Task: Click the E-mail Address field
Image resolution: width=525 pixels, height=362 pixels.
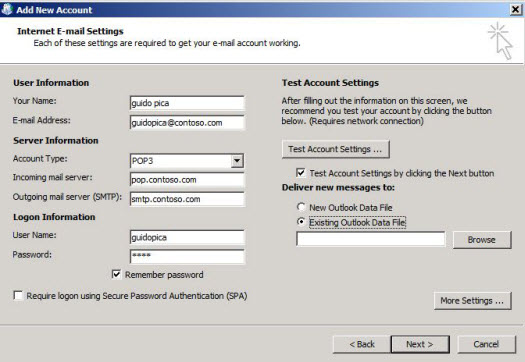Action: 187,123
